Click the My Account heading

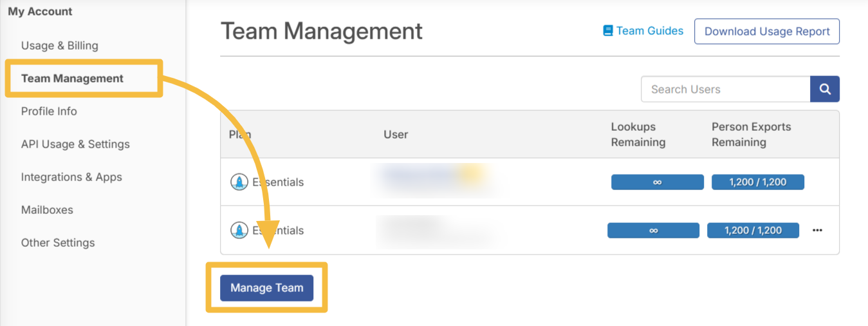(x=40, y=12)
